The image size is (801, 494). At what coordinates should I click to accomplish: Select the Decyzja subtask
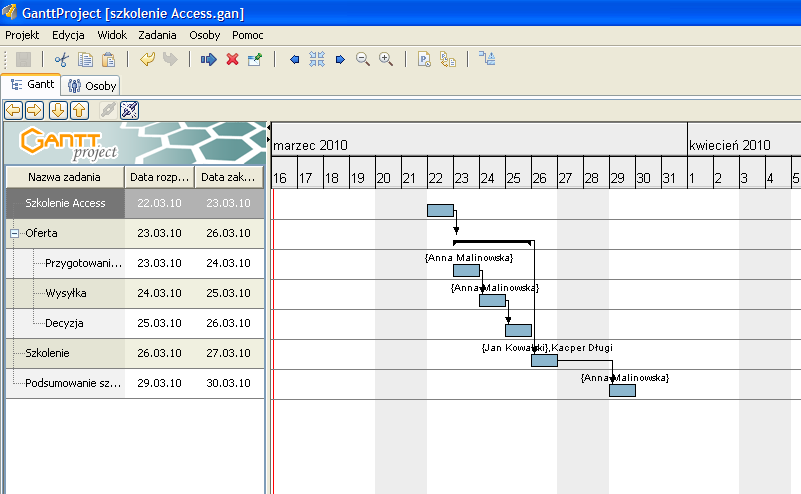(64, 323)
